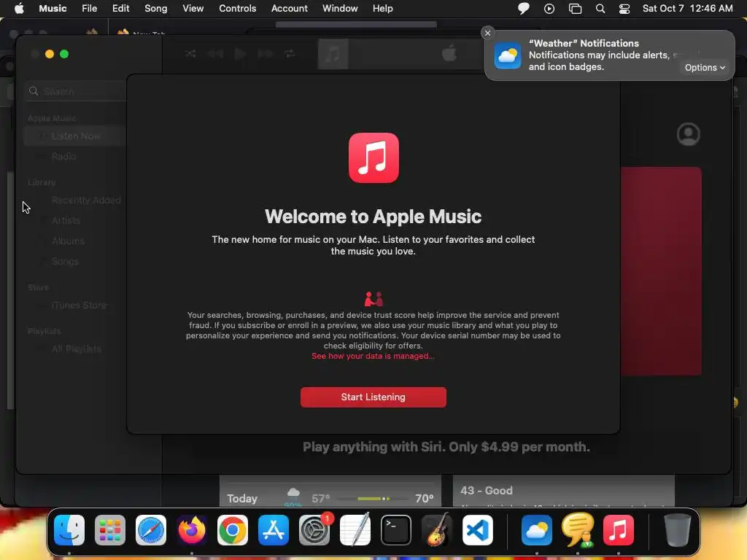Click the Now Playing menu bar icon
The width and height of the screenshot is (747, 560).
coord(549,8)
